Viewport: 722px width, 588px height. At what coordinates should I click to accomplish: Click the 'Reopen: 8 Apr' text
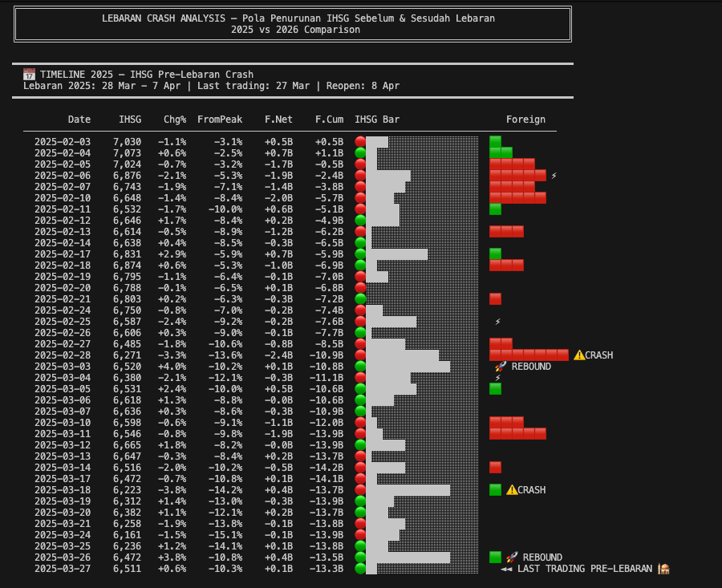coord(363,86)
